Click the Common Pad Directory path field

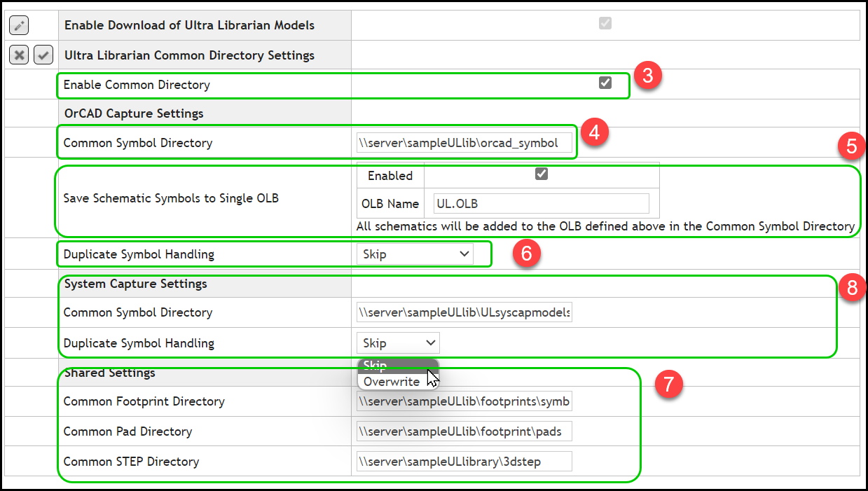tap(464, 431)
